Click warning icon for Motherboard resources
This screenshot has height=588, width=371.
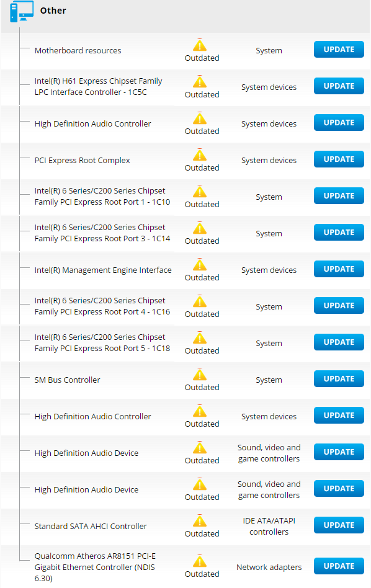tap(200, 45)
